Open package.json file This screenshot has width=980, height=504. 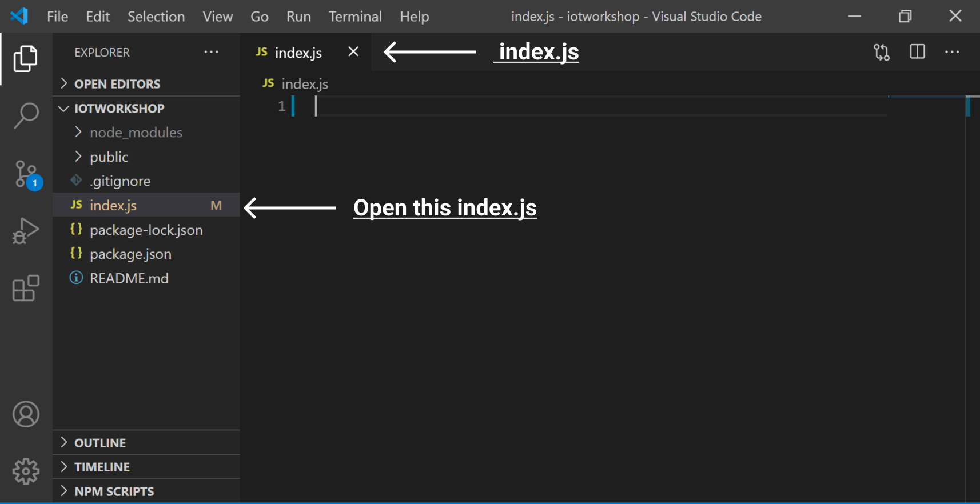(x=146, y=253)
